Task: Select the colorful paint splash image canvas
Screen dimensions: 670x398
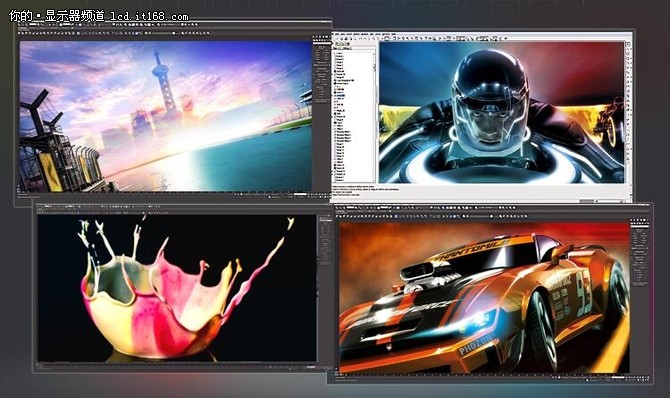Action: (177, 288)
